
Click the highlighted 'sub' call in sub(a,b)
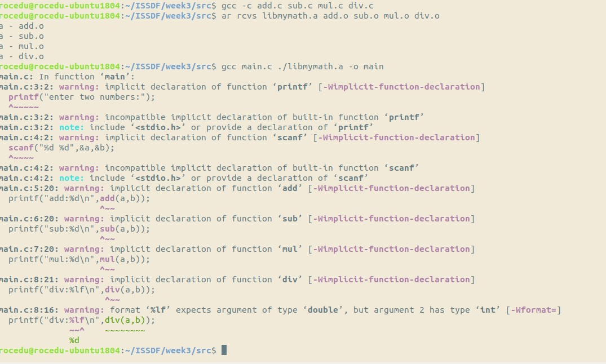[x=107, y=229]
